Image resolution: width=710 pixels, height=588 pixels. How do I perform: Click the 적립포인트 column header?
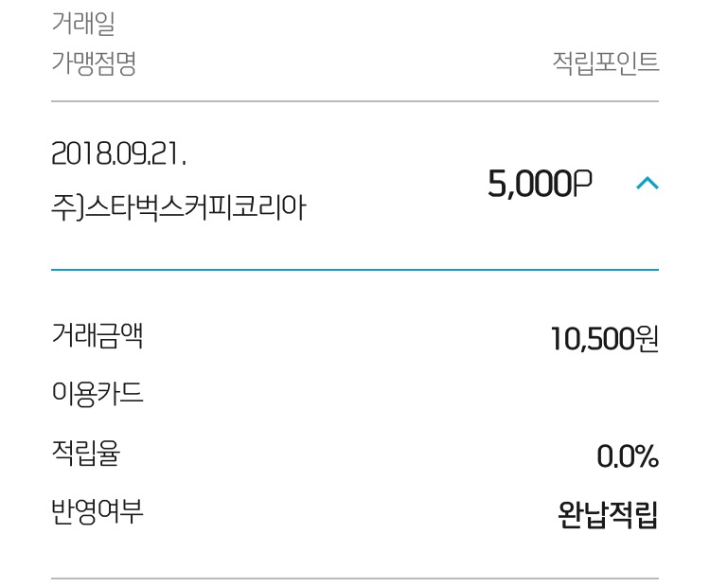[605, 63]
